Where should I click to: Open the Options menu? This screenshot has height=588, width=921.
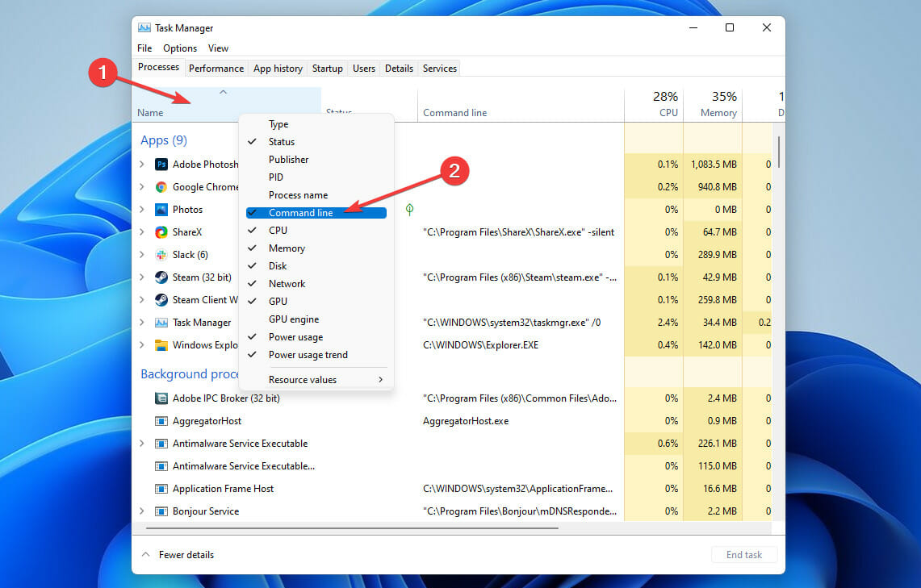[180, 48]
